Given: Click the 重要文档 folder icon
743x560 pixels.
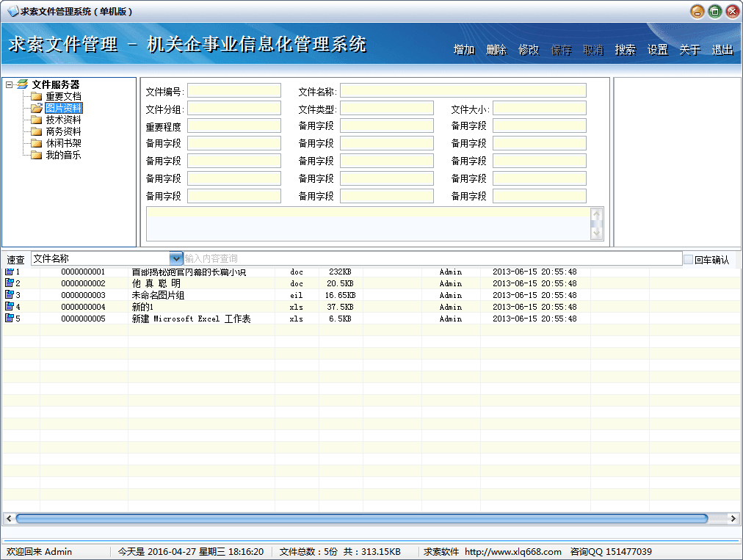Looking at the screenshot, I should point(36,96).
